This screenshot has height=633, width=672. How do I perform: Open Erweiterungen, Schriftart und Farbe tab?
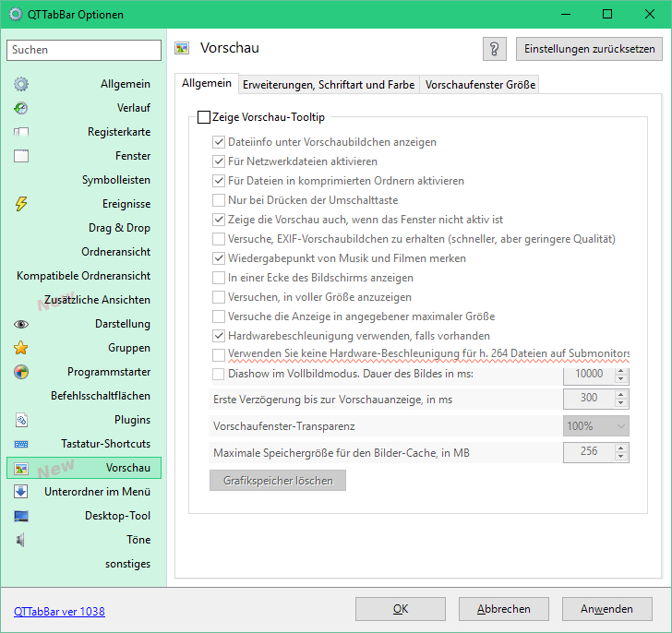329,85
